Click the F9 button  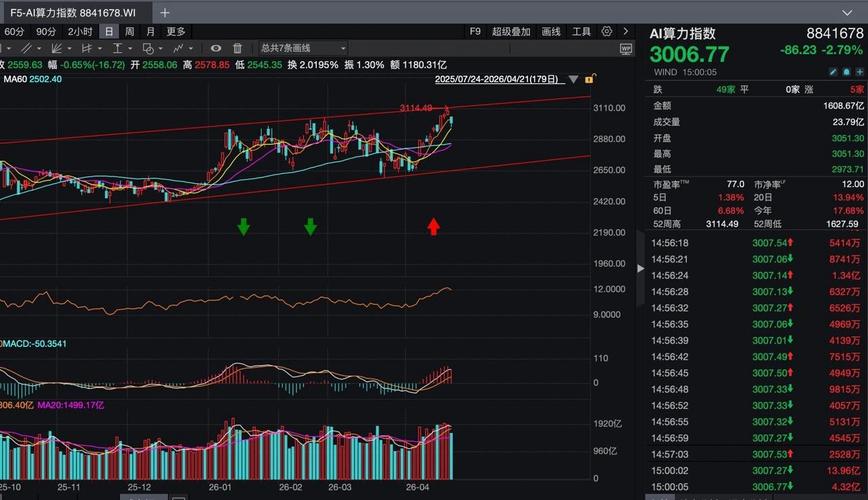[x=475, y=32]
